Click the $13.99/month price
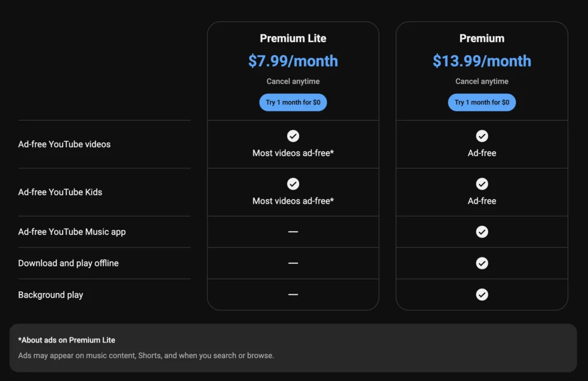This screenshot has height=381, width=588. point(482,61)
